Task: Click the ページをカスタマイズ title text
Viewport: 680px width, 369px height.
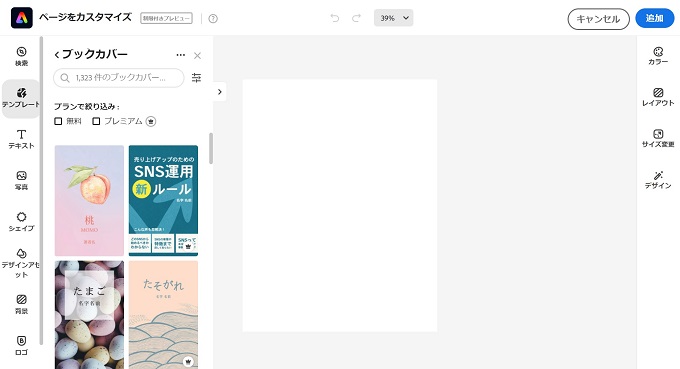Action: point(85,18)
